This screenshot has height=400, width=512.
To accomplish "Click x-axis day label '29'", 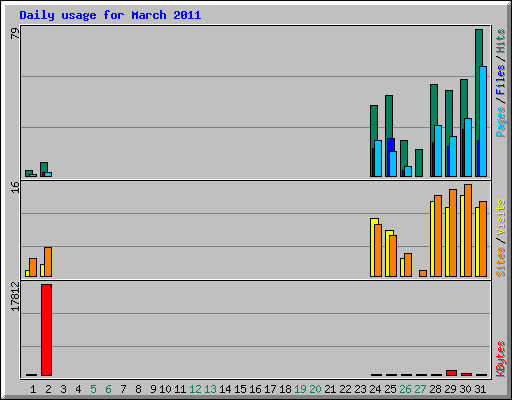I will [x=450, y=389].
